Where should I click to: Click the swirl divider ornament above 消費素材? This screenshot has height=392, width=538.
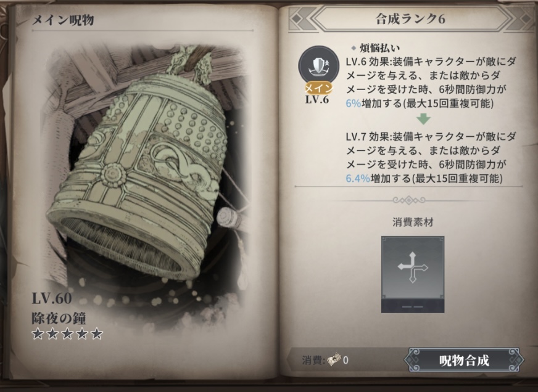click(409, 200)
